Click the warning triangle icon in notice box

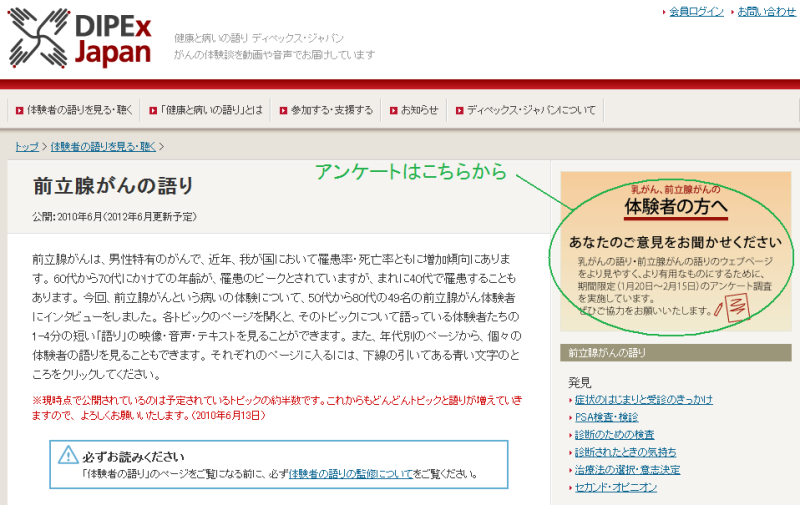(x=68, y=455)
